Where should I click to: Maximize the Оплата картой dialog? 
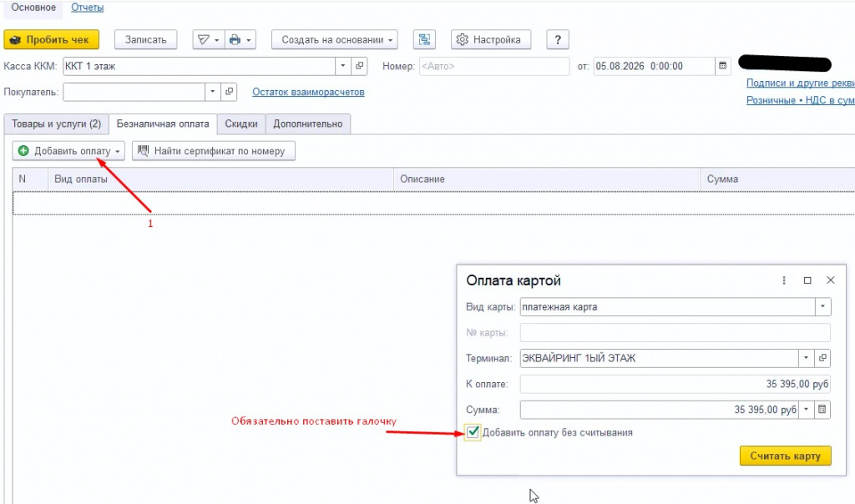tap(807, 280)
